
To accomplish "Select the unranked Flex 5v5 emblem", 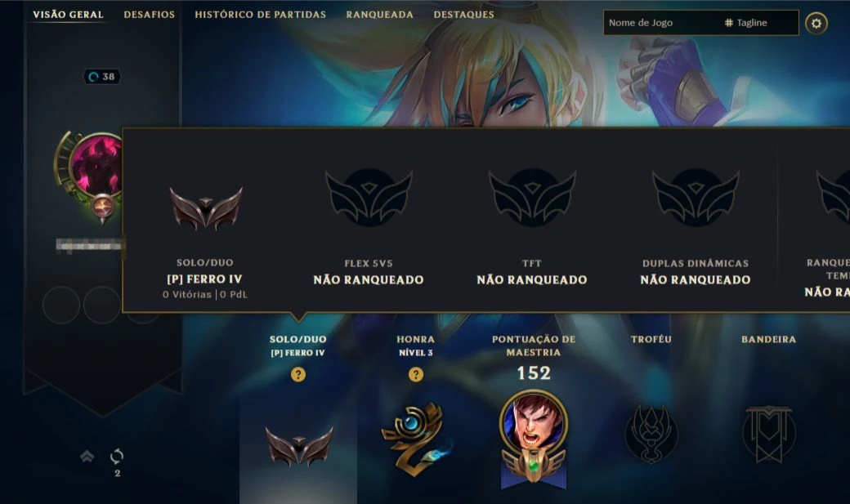I will point(369,198).
